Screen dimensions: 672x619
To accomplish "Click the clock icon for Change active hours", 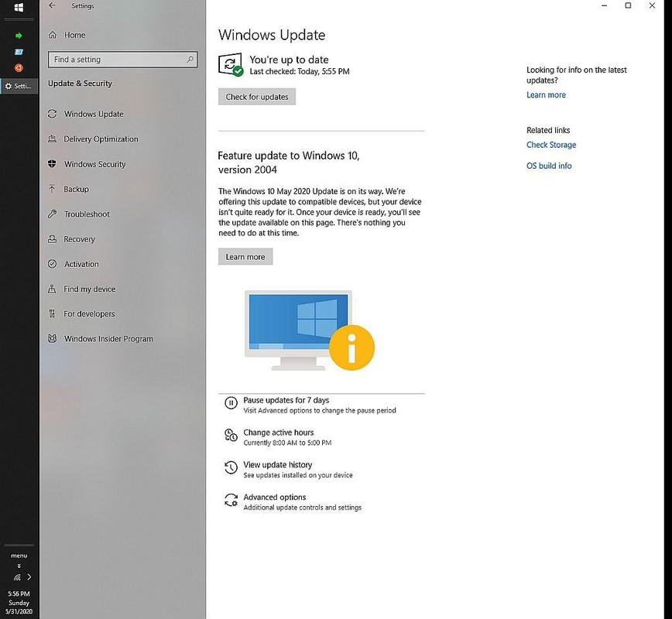I will click(x=231, y=435).
